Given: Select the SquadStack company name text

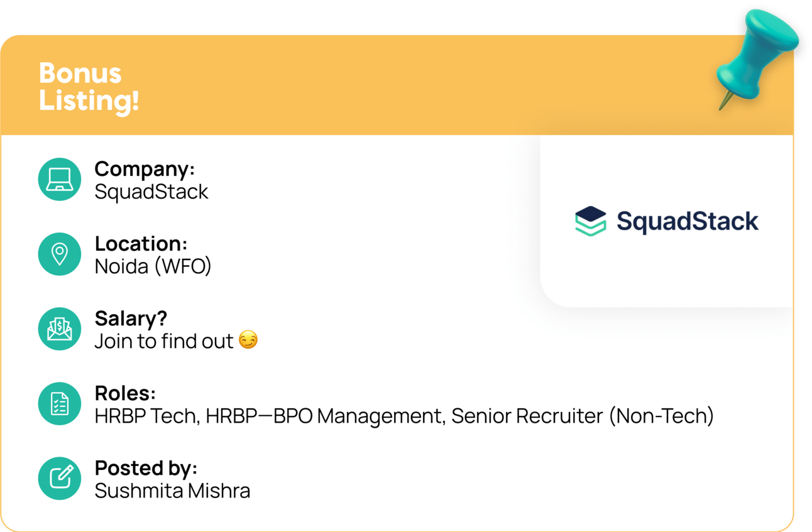Looking at the screenshot, I should pyautogui.click(x=151, y=192).
